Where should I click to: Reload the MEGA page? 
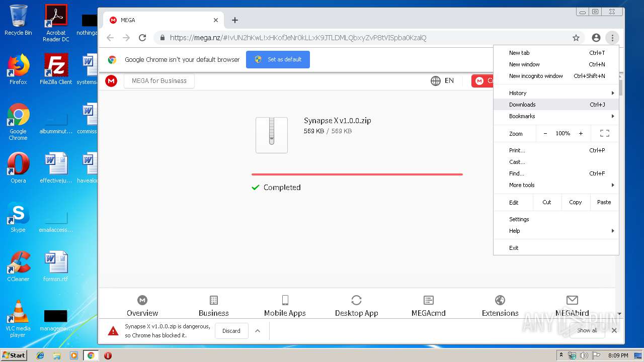(142, 38)
